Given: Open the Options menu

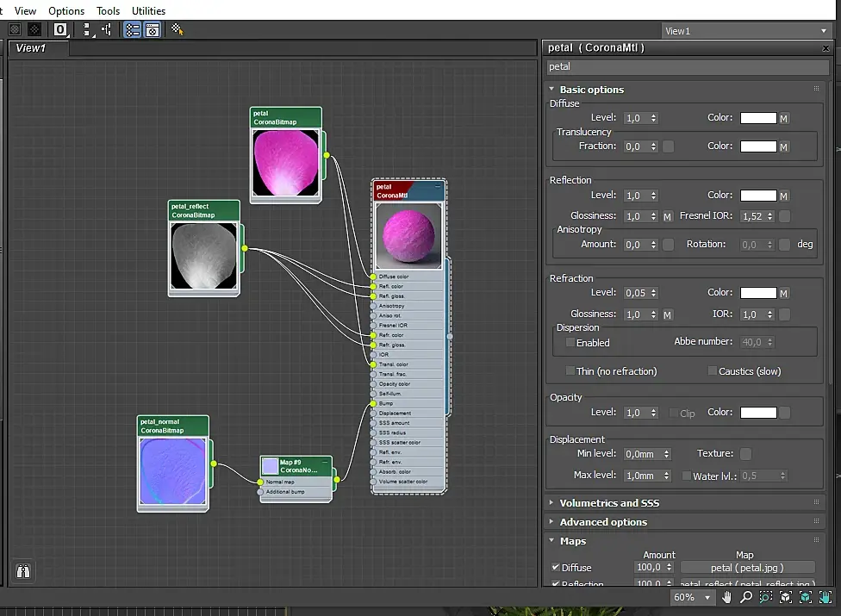Looking at the screenshot, I should point(66,11).
